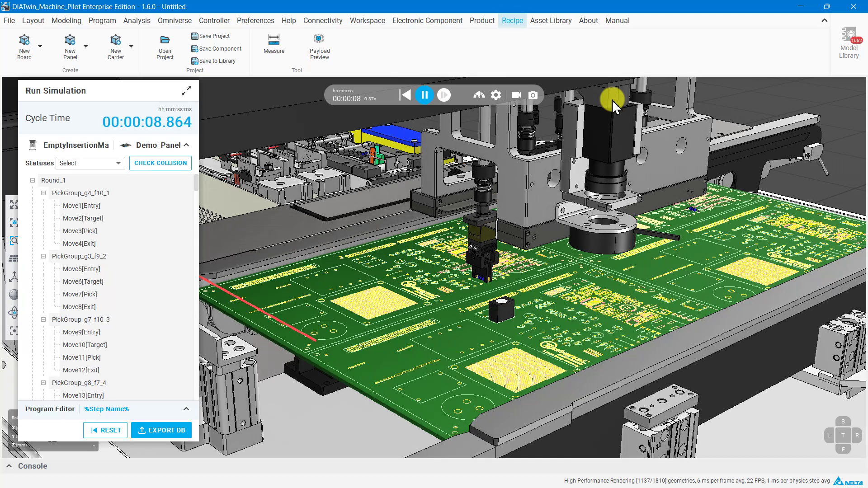Collapse the ribbon with the chevron
Viewport: 868px width, 488px height.
(x=824, y=20)
